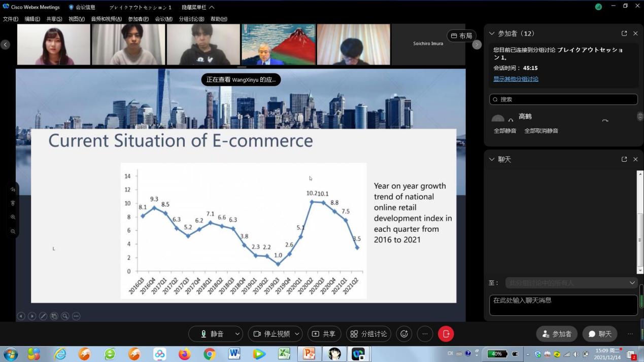Click the annotate pencil icon on the slide

click(43, 316)
